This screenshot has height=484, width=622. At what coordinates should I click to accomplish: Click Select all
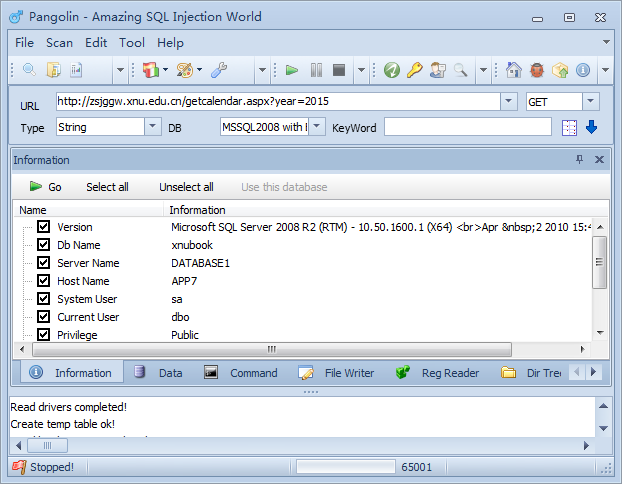pos(107,187)
